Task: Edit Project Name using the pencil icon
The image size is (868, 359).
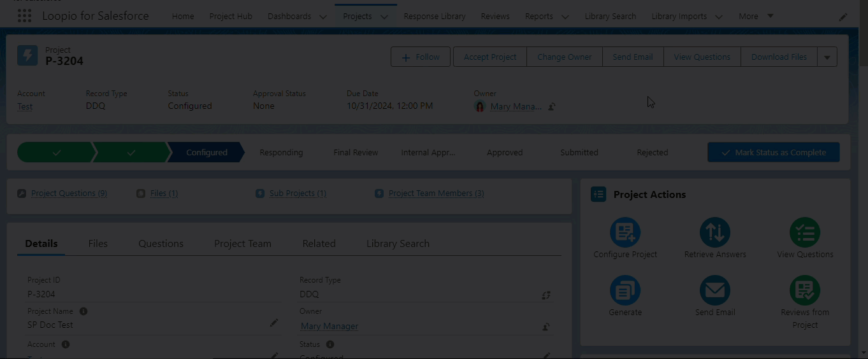Action: point(274,323)
